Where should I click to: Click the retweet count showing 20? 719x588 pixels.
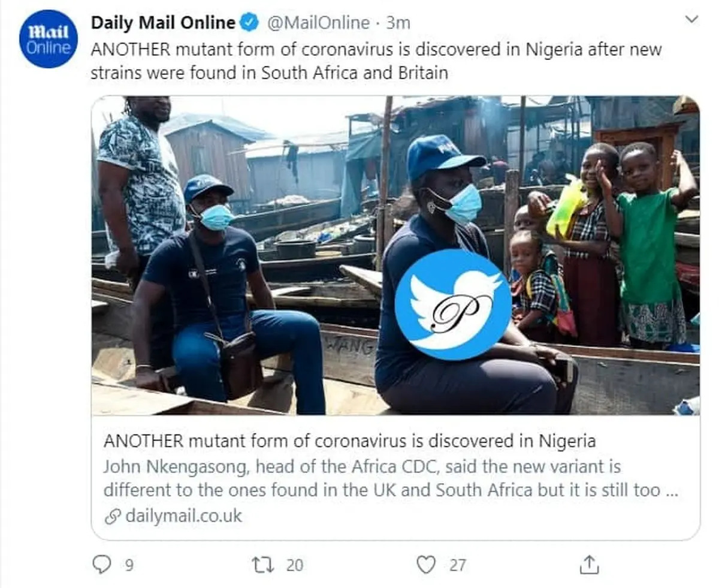click(x=294, y=565)
